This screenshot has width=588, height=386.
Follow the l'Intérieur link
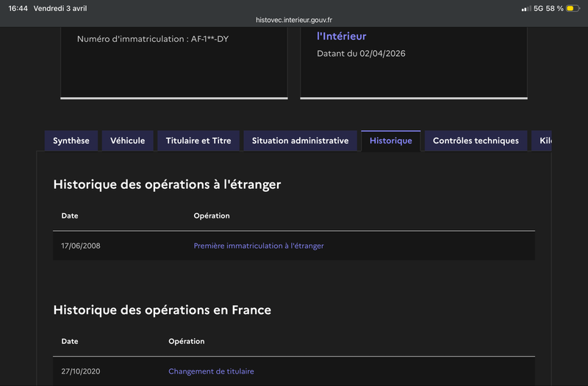(341, 36)
